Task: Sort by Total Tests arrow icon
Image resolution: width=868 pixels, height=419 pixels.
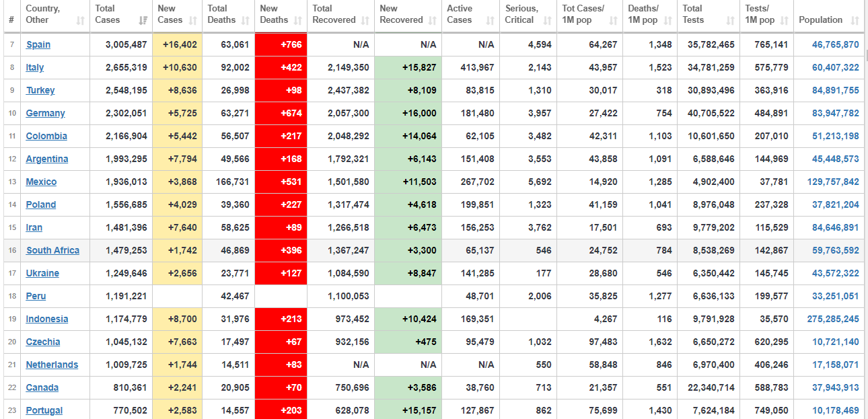Action: click(730, 21)
